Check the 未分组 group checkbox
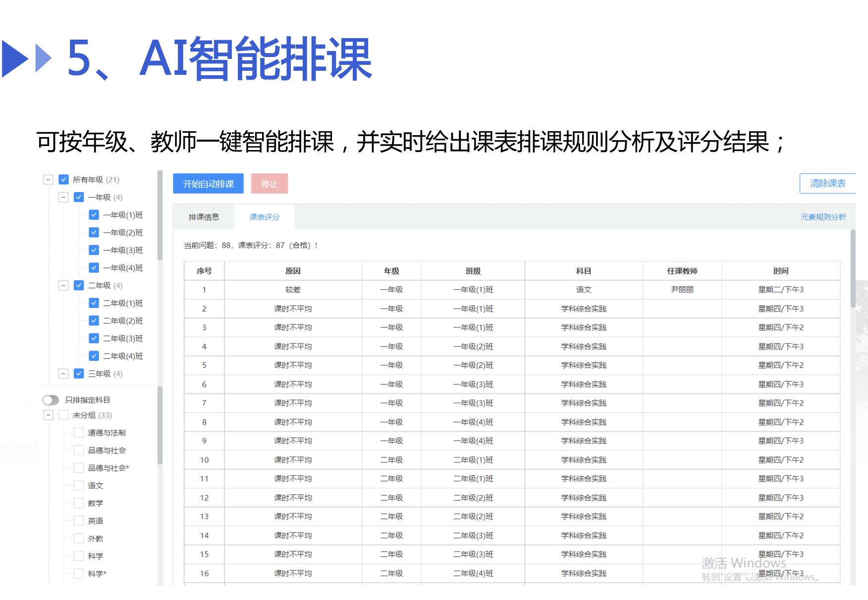The height and width of the screenshot is (600, 868). click(63, 415)
